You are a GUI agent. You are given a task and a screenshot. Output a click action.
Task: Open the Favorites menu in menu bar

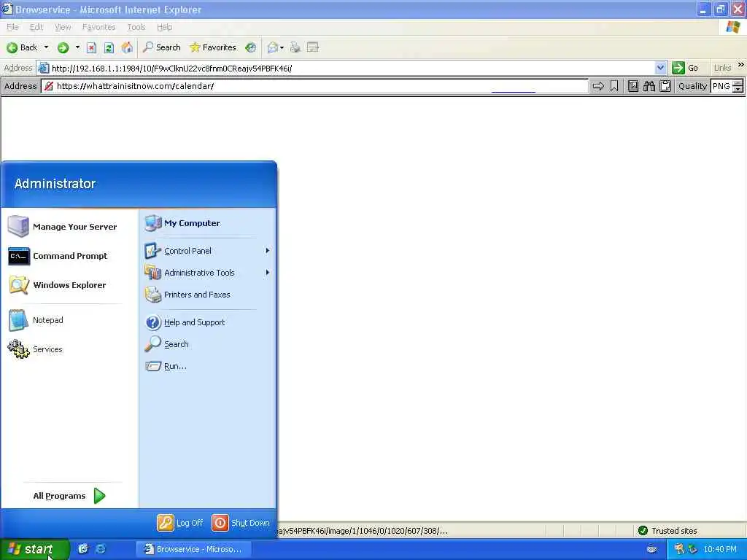tap(98, 27)
